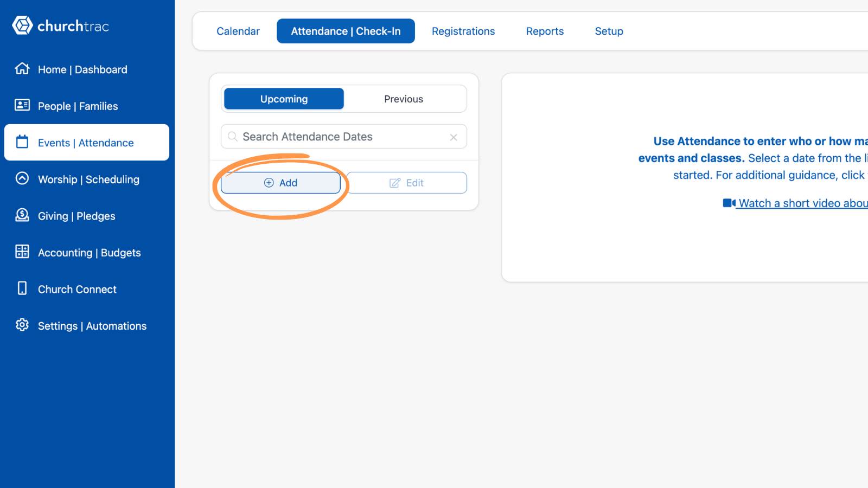The image size is (868, 488).
Task: Go to People | Families section
Action: (87, 106)
